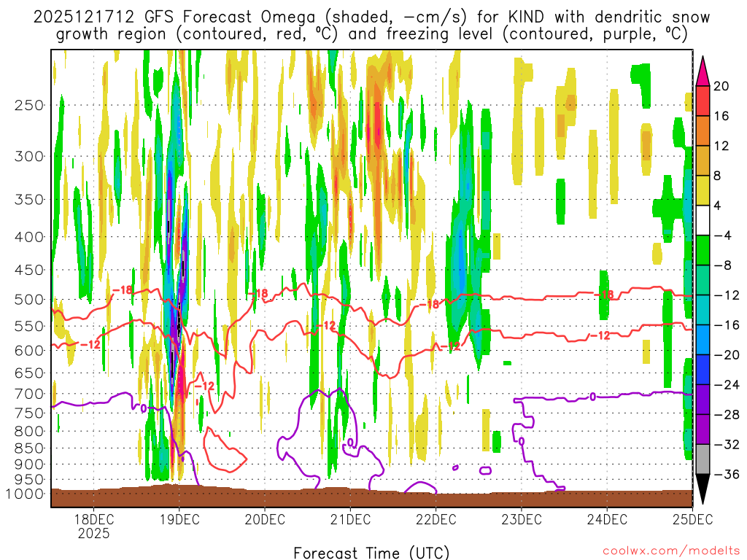Pick the red colorbar segment between 16 and 20
This screenshot has width=747, height=560.
703,101
